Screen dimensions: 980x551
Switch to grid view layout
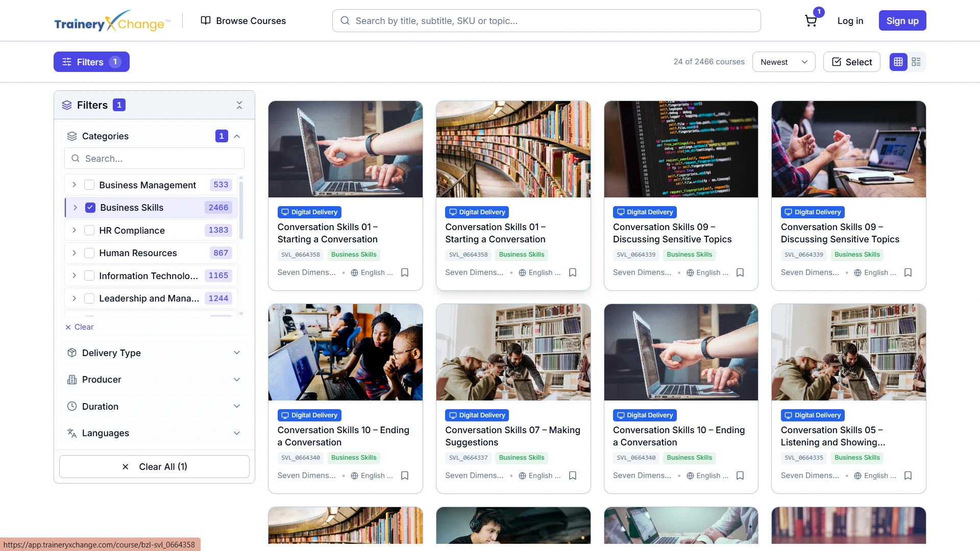click(898, 62)
